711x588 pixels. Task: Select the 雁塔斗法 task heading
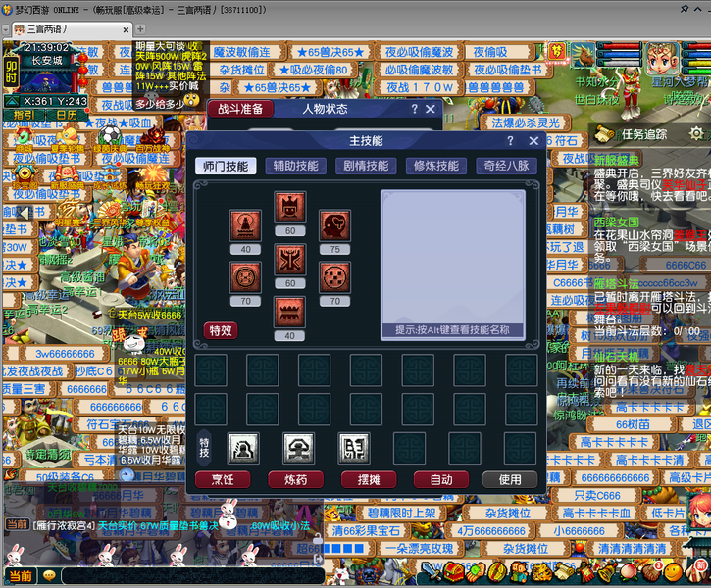coord(616,284)
